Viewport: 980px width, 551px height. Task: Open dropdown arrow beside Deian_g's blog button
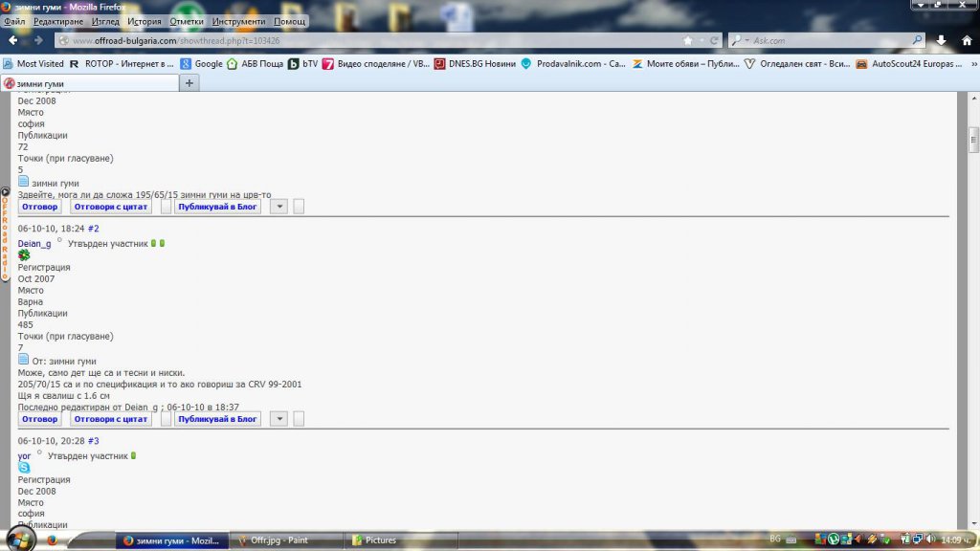[279, 419]
